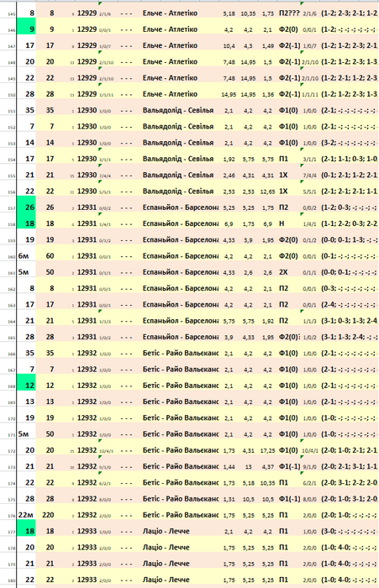Select scores cell (0-1; 2-1; 1-2; 2-1
The image size is (379, 588).
[x=349, y=175]
